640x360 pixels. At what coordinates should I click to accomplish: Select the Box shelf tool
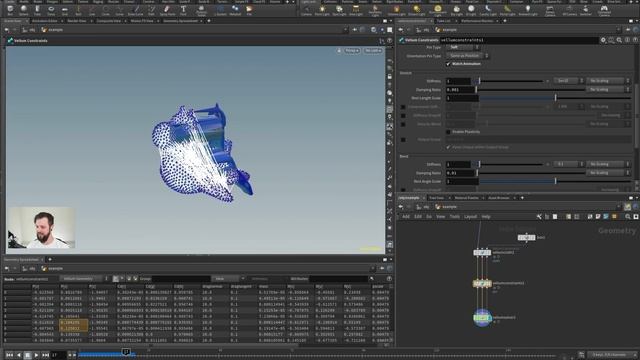pos(10,10)
